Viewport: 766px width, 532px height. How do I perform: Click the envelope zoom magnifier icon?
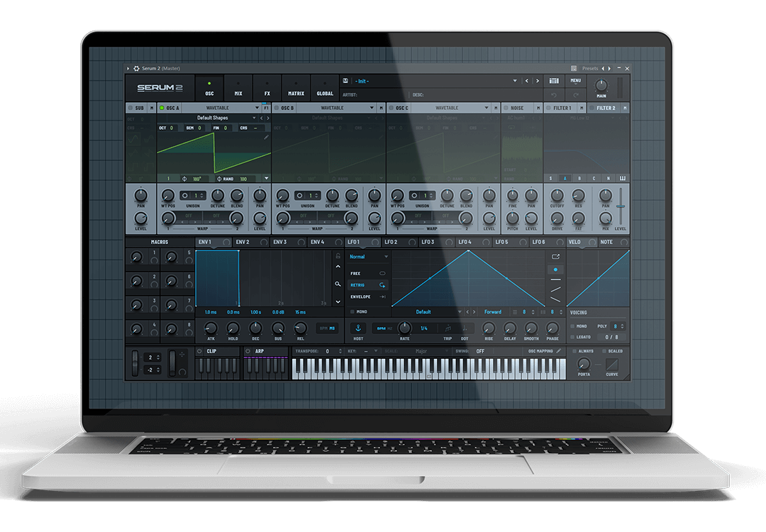tap(338, 284)
